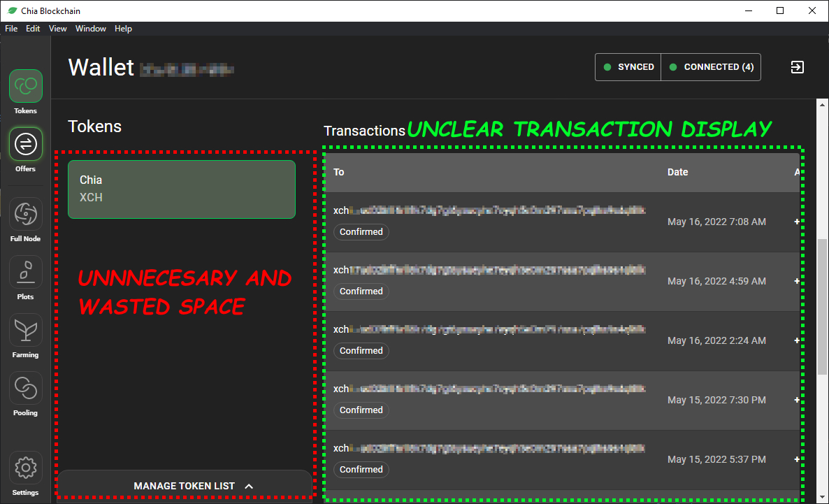
Task: Open the Offers sidebar section
Action: coord(25,150)
